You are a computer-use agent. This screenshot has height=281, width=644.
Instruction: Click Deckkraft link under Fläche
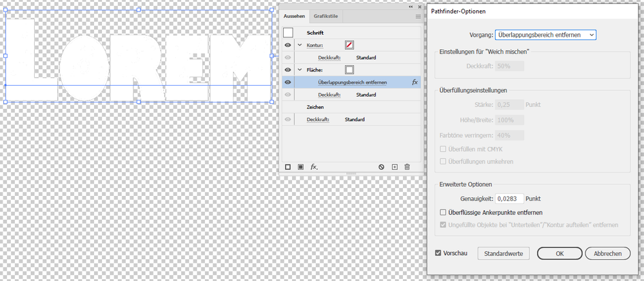coord(329,95)
